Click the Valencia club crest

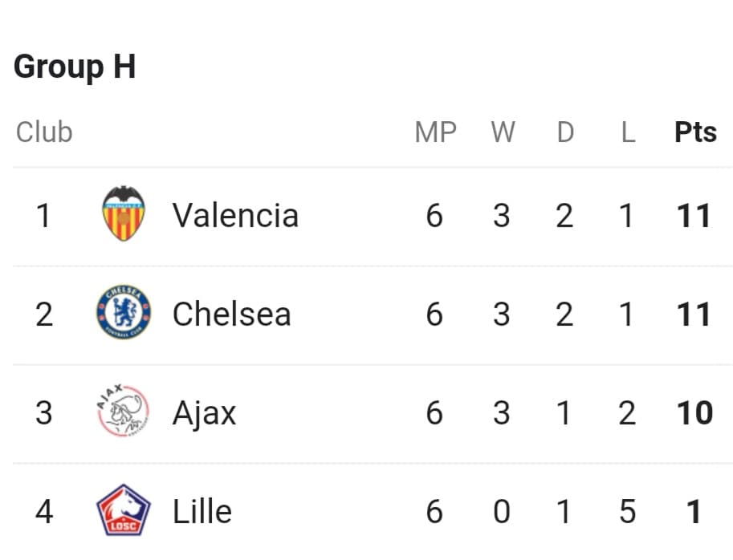(124, 213)
